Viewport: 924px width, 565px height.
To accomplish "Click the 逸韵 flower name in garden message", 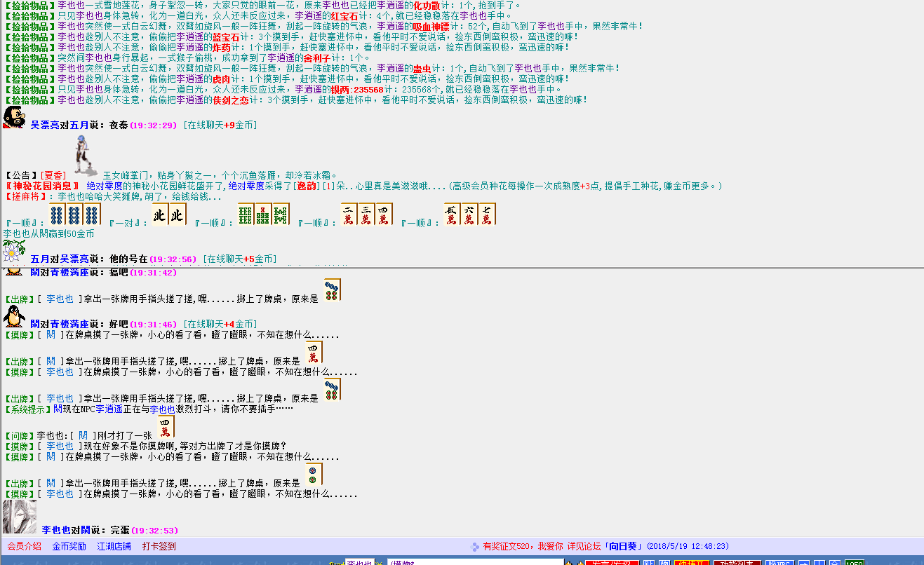I will pyautogui.click(x=307, y=186).
